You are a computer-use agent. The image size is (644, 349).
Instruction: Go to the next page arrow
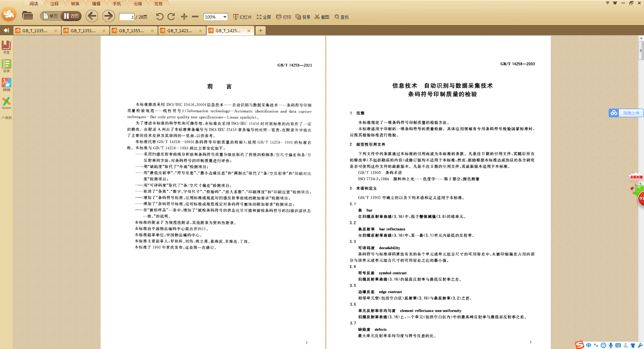[x=108, y=16]
